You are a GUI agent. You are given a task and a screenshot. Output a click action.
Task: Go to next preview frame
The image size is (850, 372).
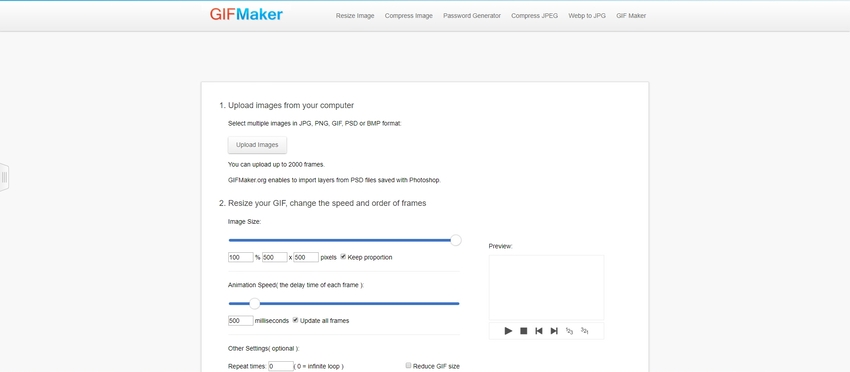tap(554, 331)
